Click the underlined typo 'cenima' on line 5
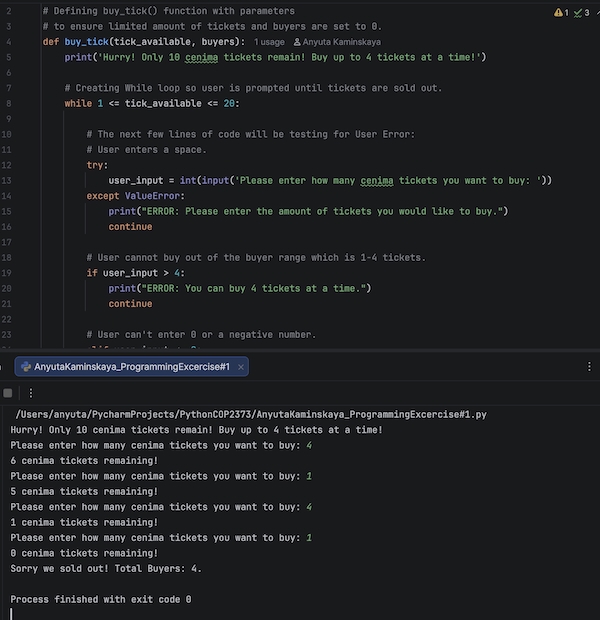The width and height of the screenshot is (600, 620). coord(201,57)
